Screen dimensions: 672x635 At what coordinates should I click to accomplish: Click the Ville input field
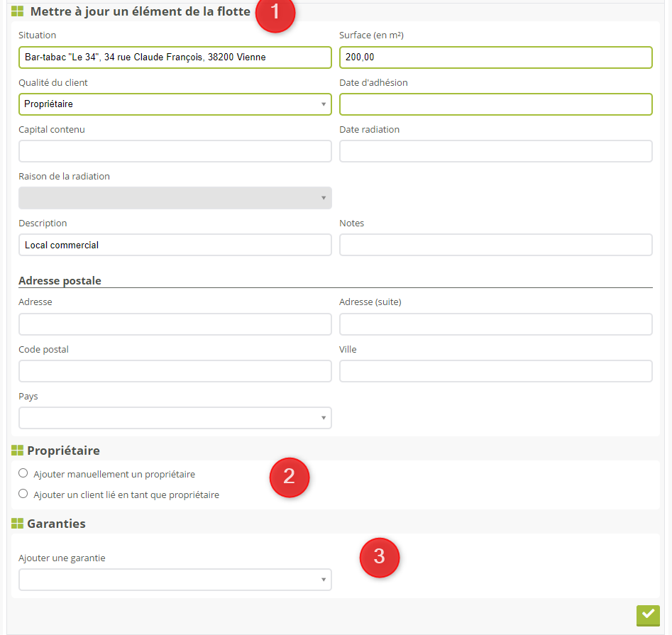point(495,371)
